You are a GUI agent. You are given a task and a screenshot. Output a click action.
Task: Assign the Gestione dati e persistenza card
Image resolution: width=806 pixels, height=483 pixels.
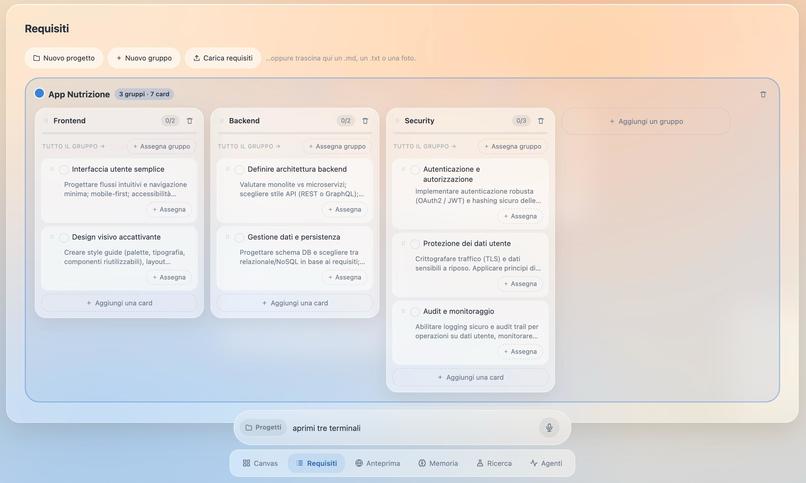[x=345, y=277]
